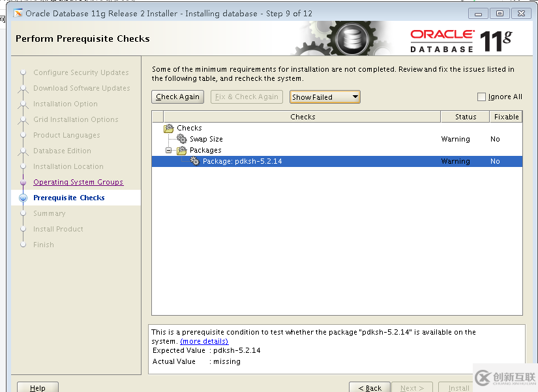538x392 pixels.
Task: Select the Checks root tree label
Action: [189, 128]
